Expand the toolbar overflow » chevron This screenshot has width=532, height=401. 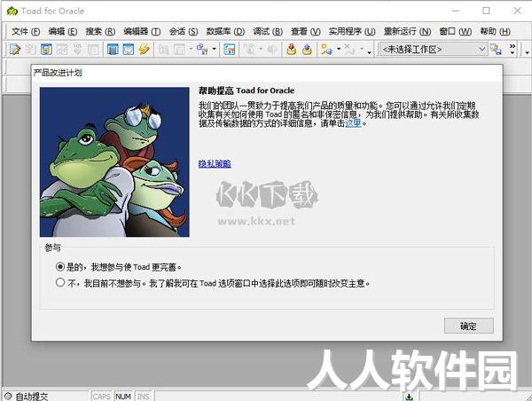512,49
